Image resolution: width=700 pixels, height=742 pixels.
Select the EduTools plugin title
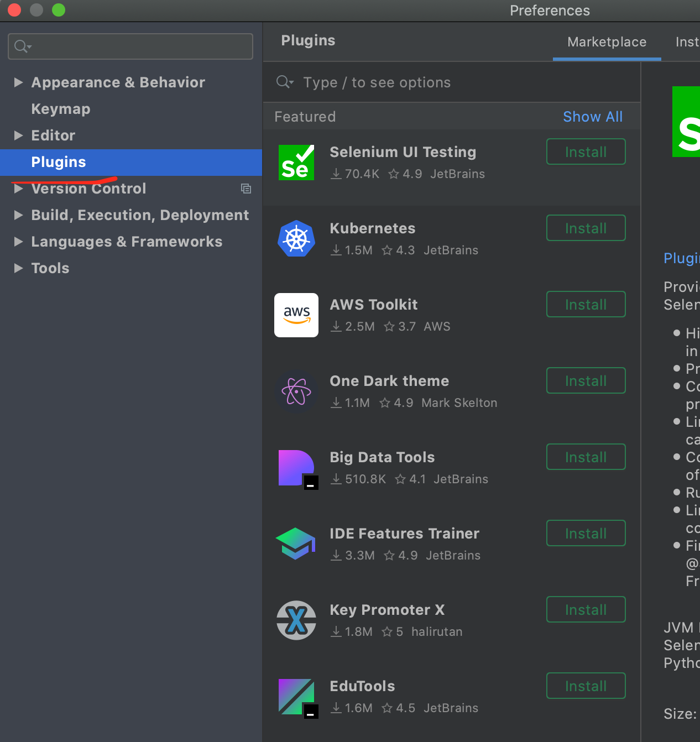point(362,686)
